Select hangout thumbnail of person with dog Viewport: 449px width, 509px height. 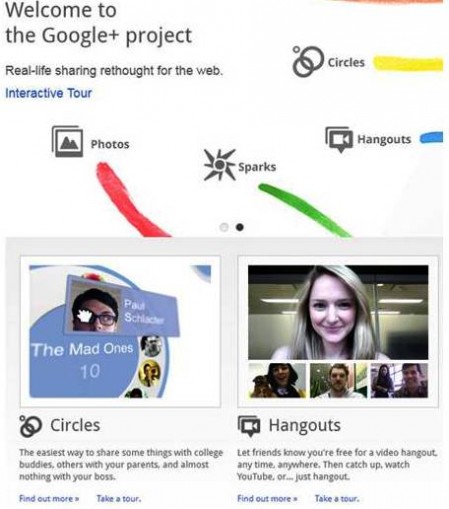(277, 380)
